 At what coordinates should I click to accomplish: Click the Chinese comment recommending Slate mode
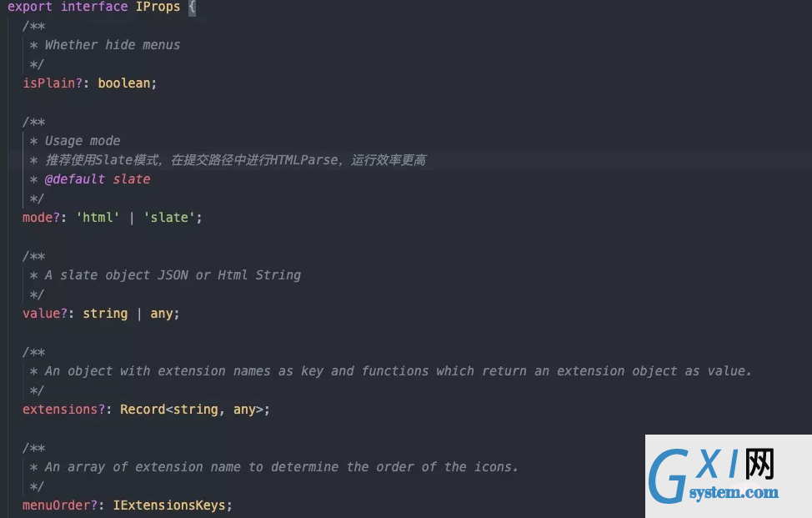[236, 160]
